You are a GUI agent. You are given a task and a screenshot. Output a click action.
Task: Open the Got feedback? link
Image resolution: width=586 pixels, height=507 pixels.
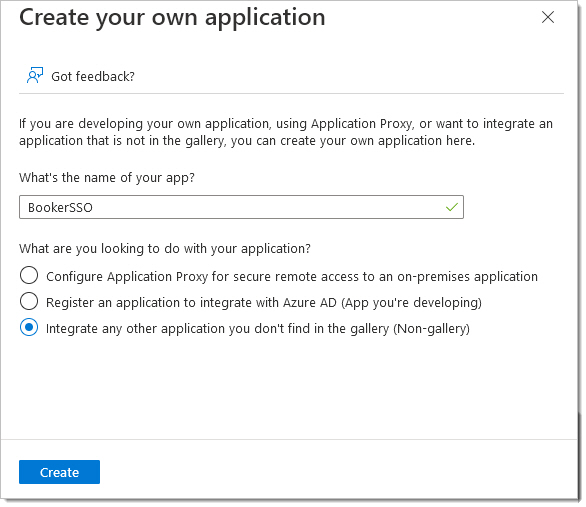click(x=93, y=77)
